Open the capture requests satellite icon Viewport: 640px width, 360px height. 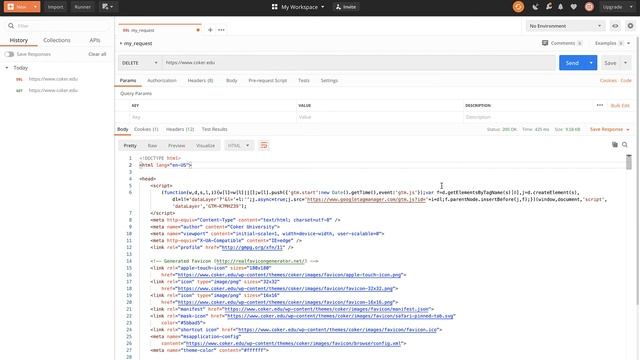(x=536, y=7)
